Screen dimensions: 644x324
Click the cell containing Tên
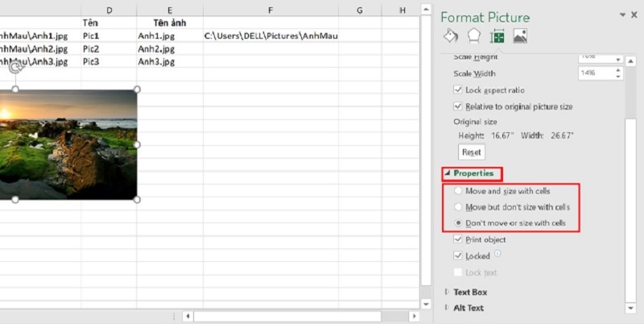tap(109, 23)
